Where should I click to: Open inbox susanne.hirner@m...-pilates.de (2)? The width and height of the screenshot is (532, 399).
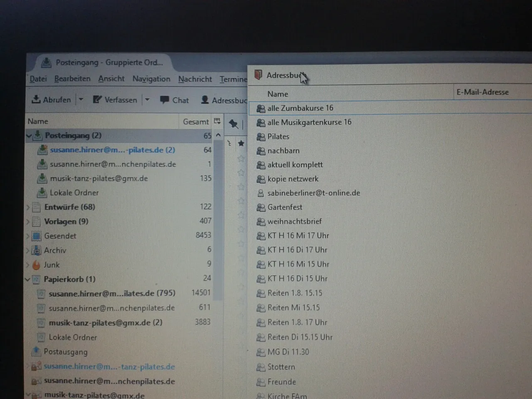tap(112, 150)
